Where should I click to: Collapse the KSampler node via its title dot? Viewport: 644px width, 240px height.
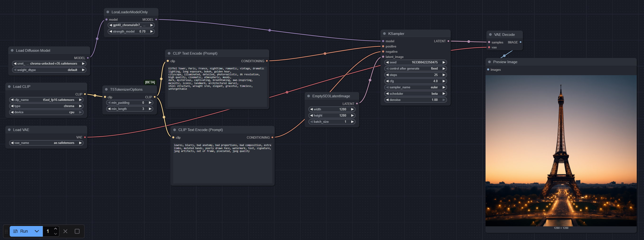pyautogui.click(x=384, y=34)
